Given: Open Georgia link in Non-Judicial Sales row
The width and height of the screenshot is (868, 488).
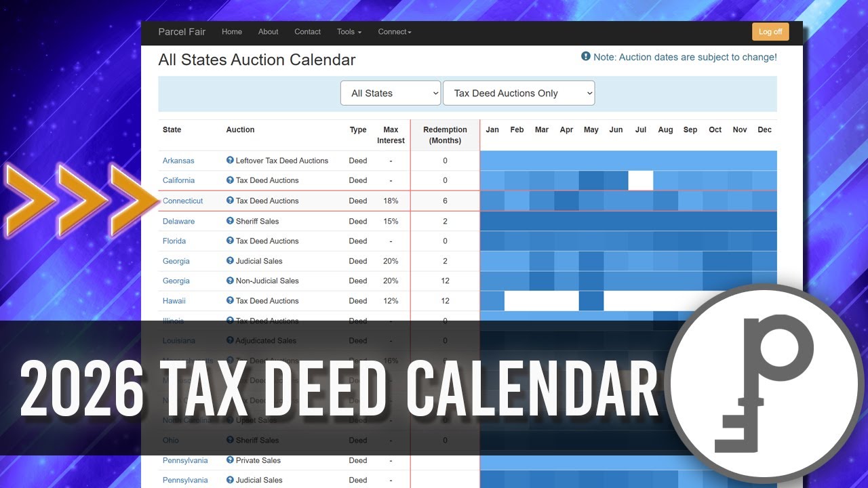Looking at the screenshot, I should (x=176, y=281).
